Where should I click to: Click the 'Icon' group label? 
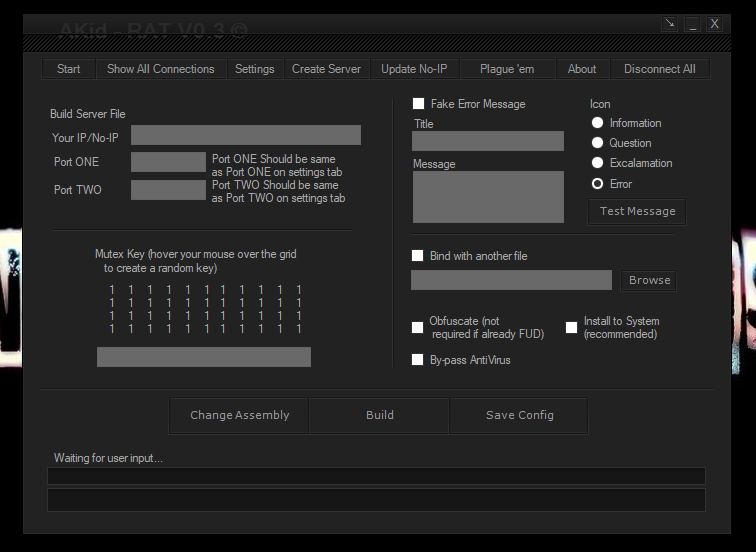pyautogui.click(x=600, y=104)
